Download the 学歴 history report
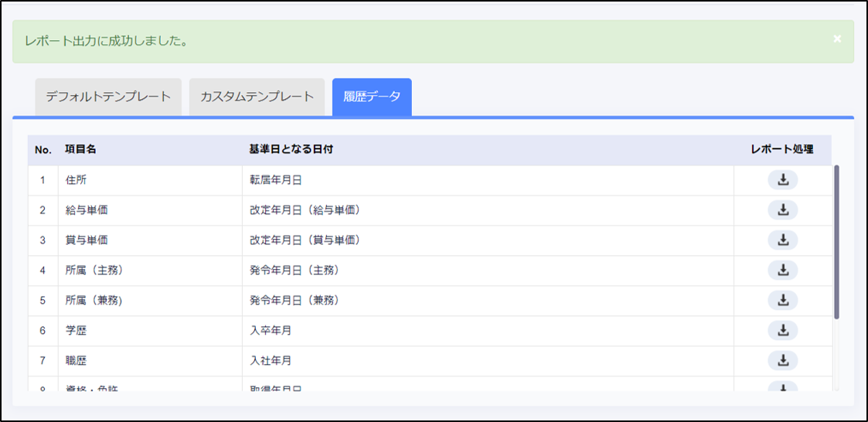Viewport: 868px width, 422px height. click(782, 331)
